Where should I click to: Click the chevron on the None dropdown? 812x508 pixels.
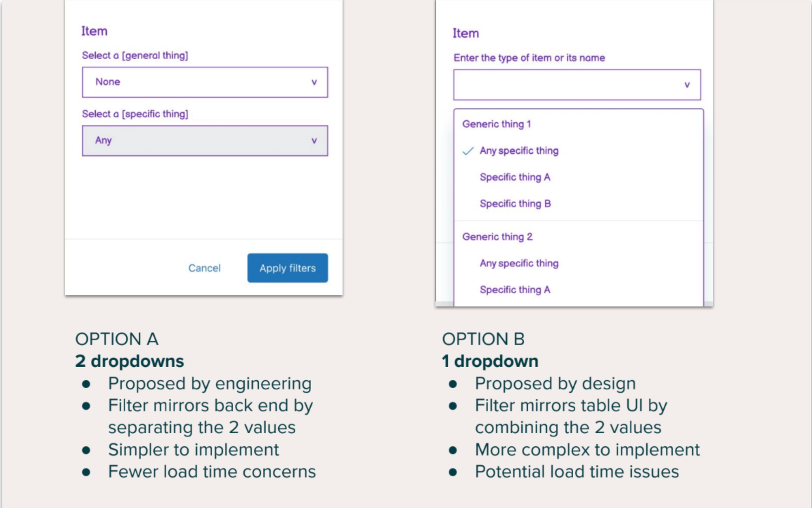pyautogui.click(x=314, y=82)
